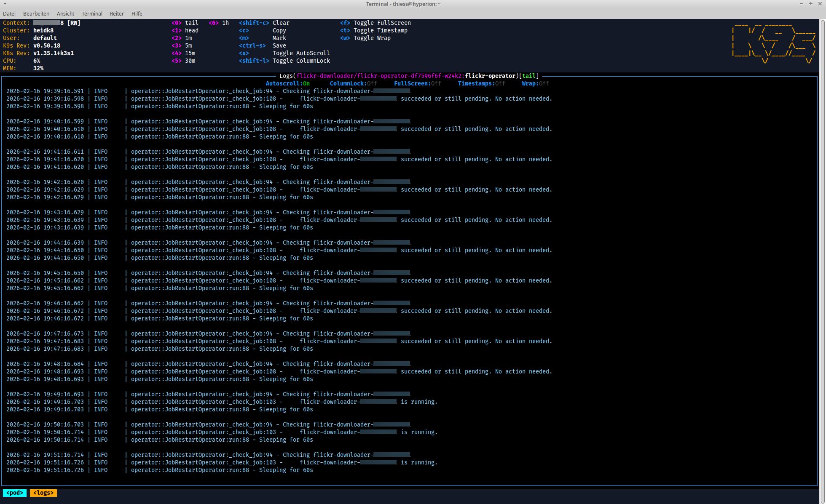Open the Hilfe menu
The height and width of the screenshot is (504, 826).
tap(137, 13)
